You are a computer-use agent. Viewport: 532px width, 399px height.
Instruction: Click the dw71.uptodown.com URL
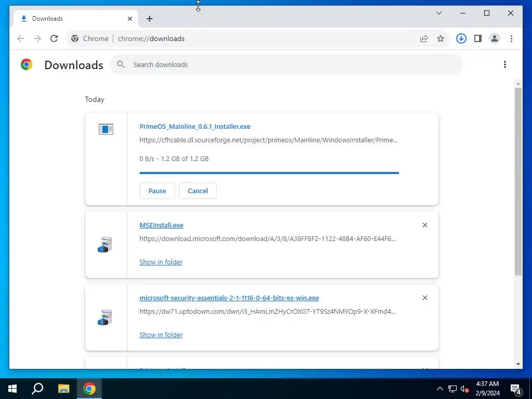point(268,312)
